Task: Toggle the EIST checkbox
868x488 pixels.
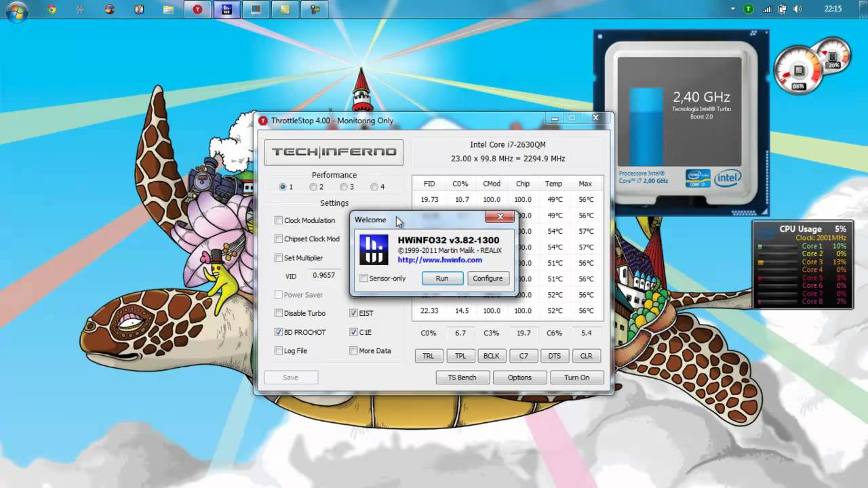Action: (353, 313)
